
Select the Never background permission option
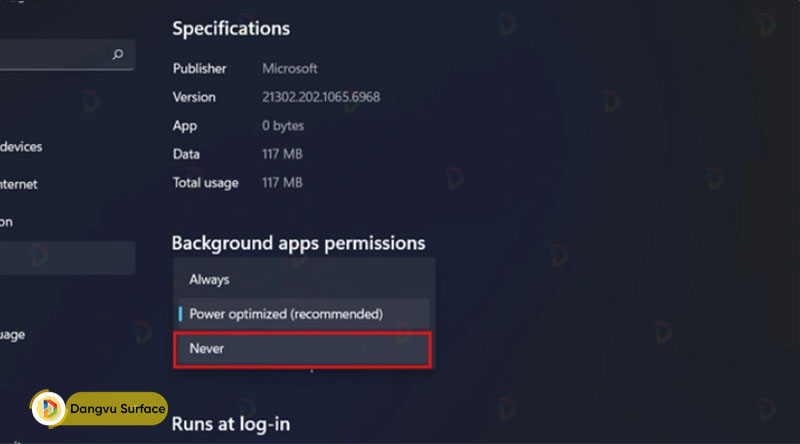(302, 350)
